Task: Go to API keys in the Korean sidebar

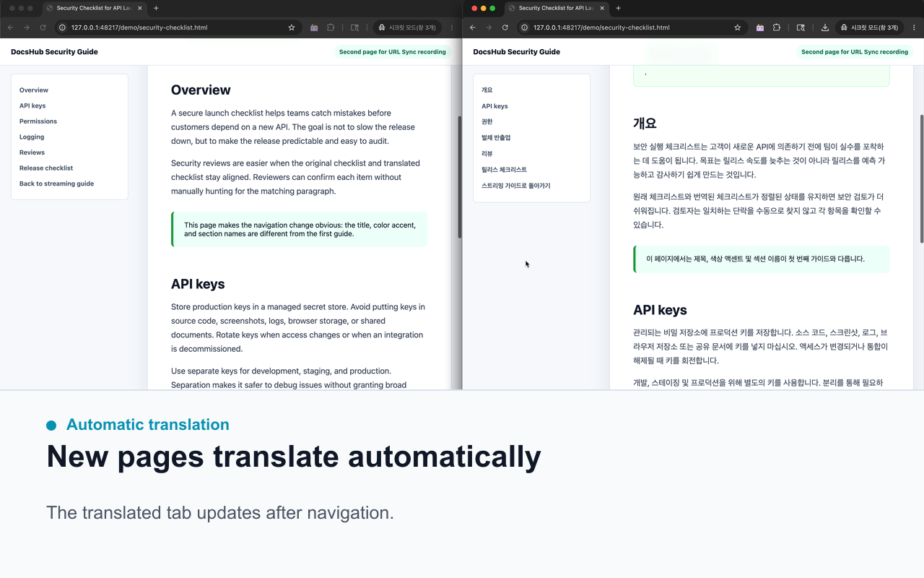Action: click(x=494, y=106)
